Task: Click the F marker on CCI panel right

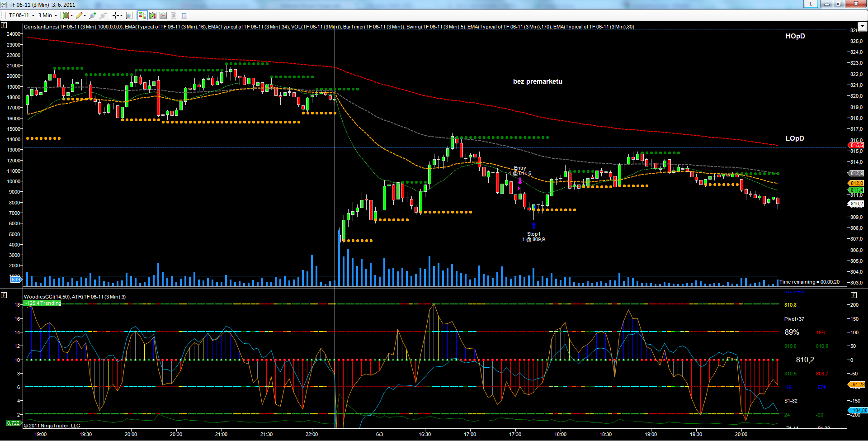Action: pos(854,295)
